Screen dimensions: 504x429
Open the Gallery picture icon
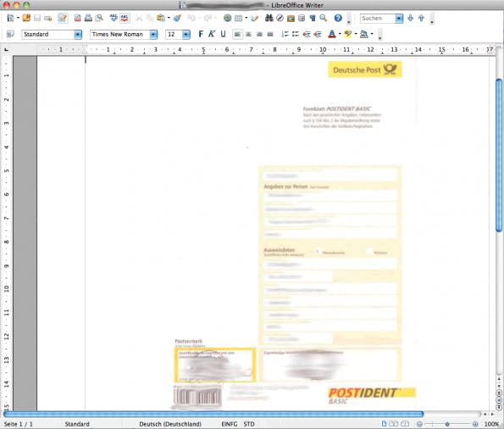pyautogui.click(x=291, y=19)
